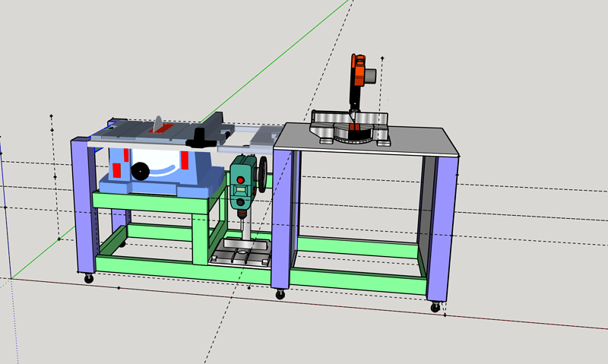This screenshot has width=608, height=364.
Task: Click the caster wheel under front-left leg
Action: [x=89, y=278]
